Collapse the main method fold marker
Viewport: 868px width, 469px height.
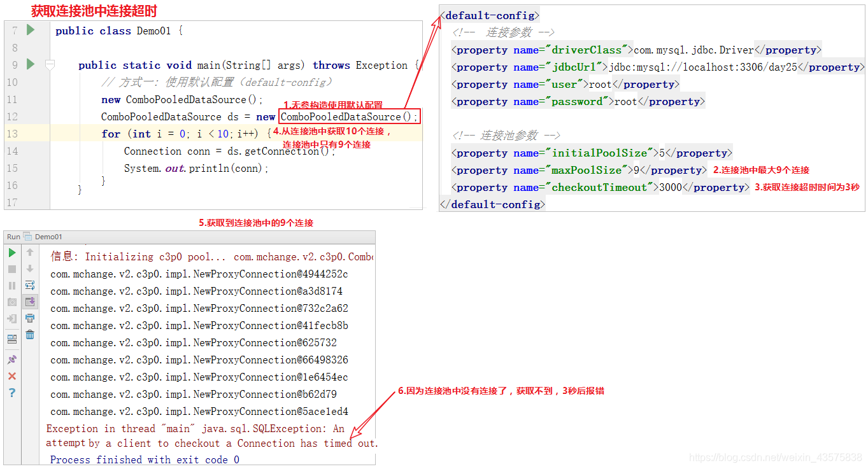point(50,64)
